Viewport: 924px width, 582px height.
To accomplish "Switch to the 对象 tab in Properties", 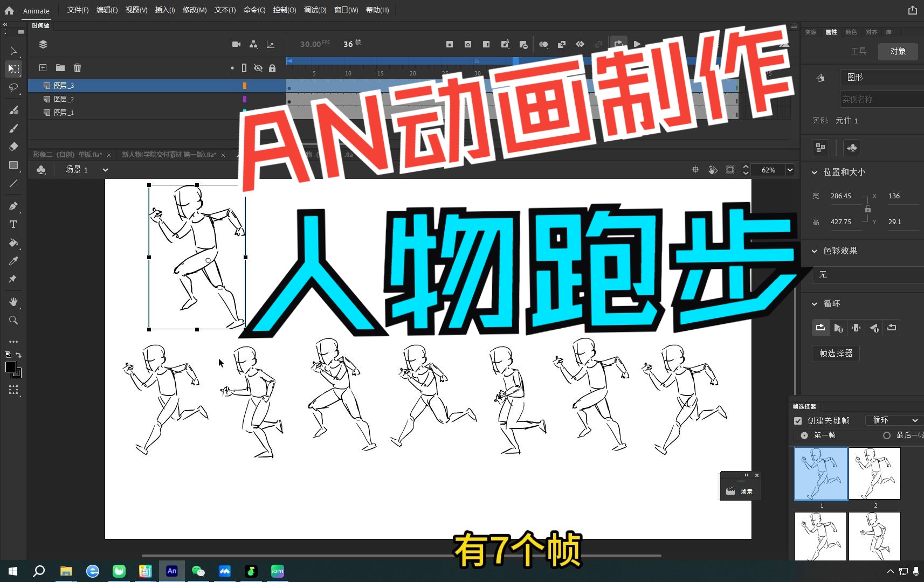I will [x=898, y=51].
